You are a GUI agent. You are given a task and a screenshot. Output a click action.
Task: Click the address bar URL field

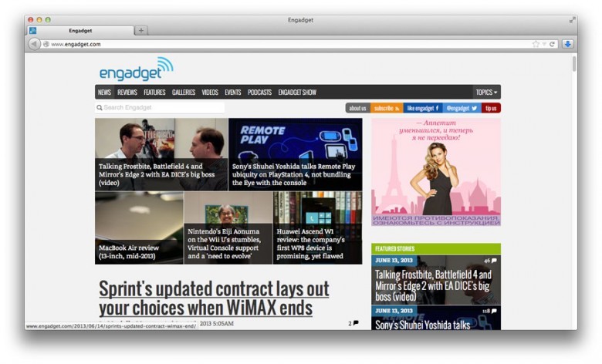(x=288, y=44)
